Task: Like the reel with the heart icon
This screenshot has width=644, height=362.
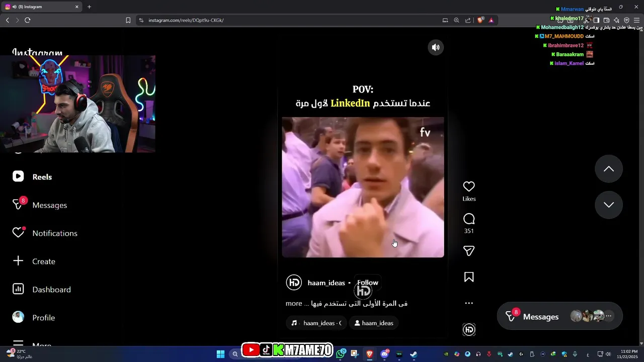Action: 469,187
